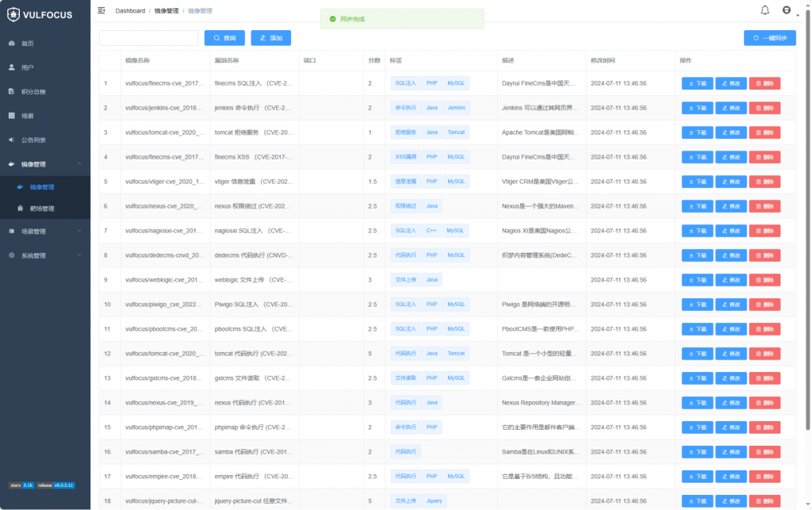Open the user avatar menu
The height and width of the screenshot is (510, 812).
coord(787,10)
